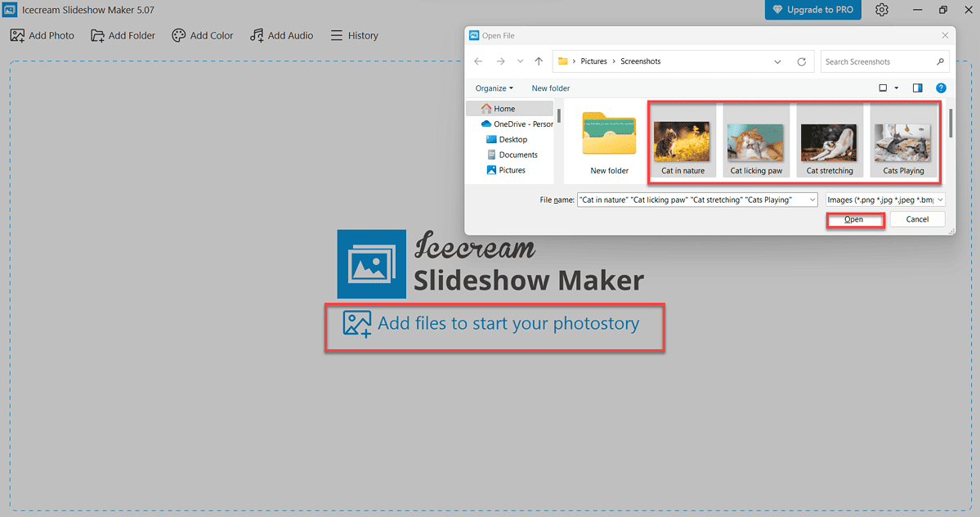Open the view options dropdown arrow
This screenshot has height=517, width=980.
click(897, 88)
